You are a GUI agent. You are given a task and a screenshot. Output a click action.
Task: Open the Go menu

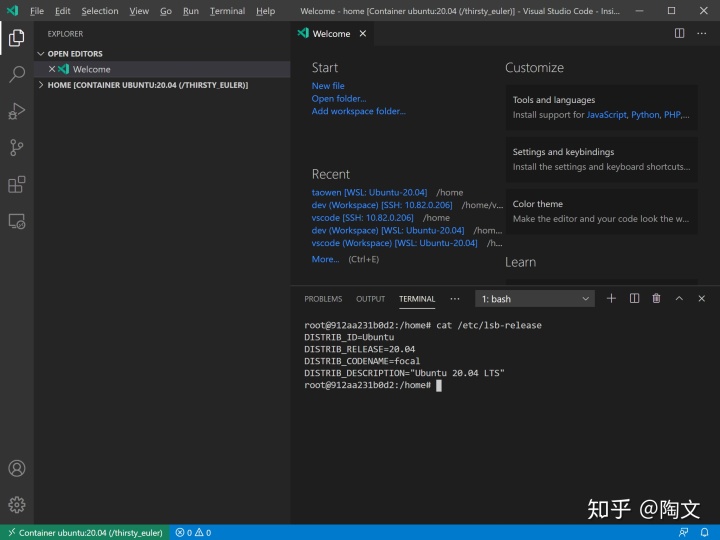pos(166,11)
